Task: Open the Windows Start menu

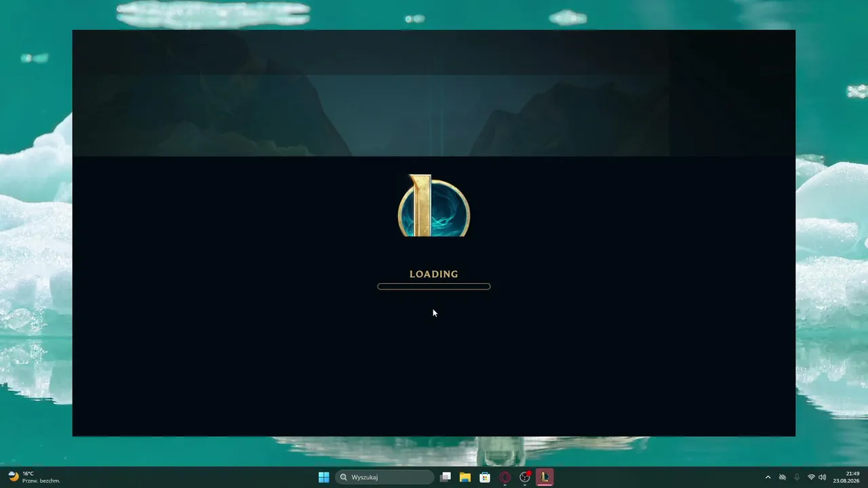Action: [x=324, y=477]
